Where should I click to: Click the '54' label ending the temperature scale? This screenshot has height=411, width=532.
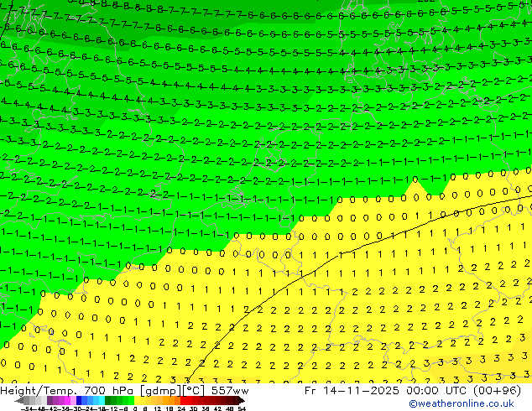point(242,409)
